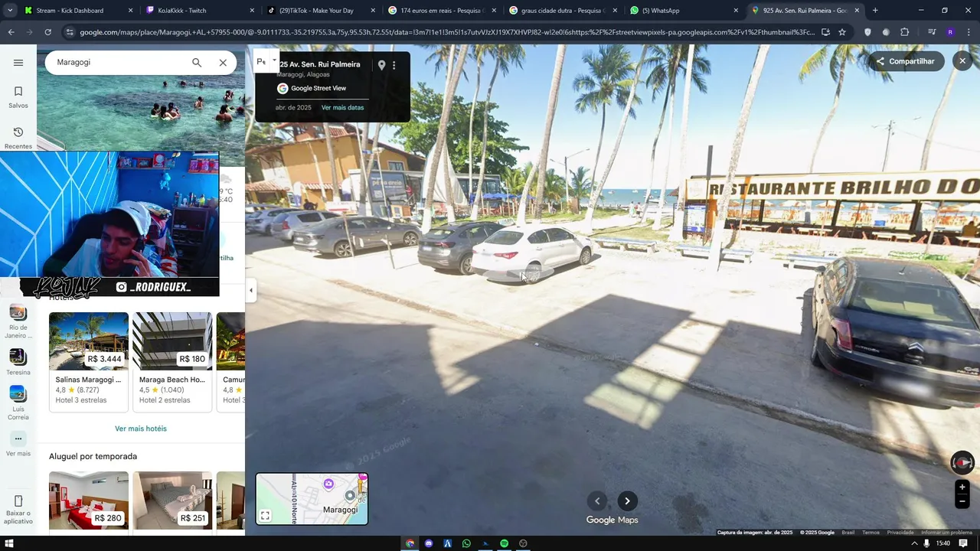Switch to the TikTok - Make Your Day tab
This screenshot has width=980, height=551.
tap(320, 11)
